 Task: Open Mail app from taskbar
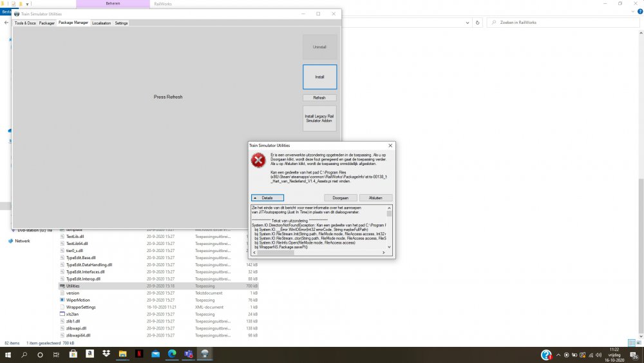coord(155,354)
